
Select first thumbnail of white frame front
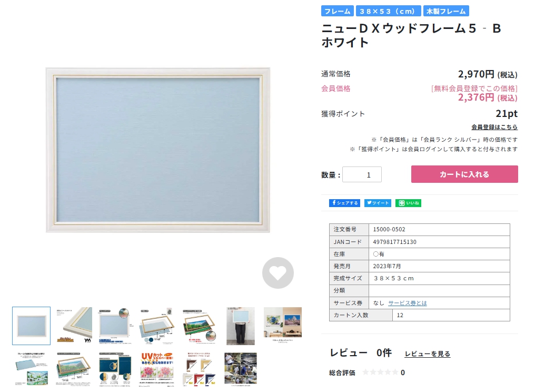pos(32,326)
